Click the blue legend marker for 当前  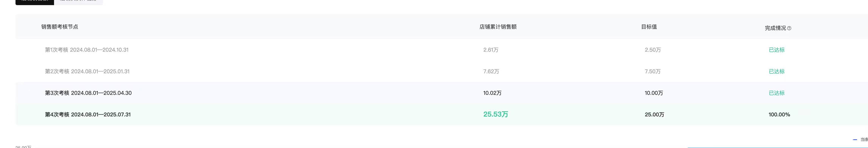coord(855,139)
